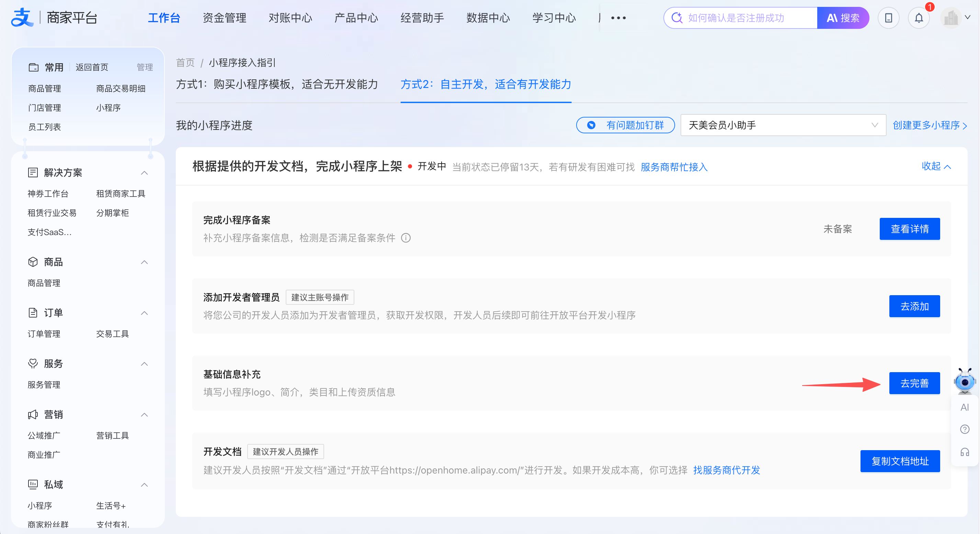Click the three-dots more menu
The height and width of the screenshot is (534, 980).
click(x=618, y=18)
